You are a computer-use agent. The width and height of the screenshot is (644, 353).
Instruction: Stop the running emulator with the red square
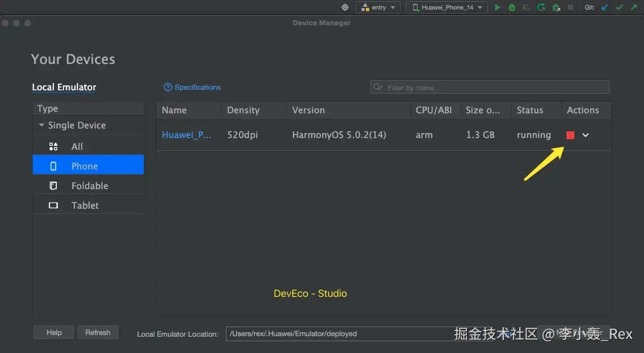tap(570, 135)
